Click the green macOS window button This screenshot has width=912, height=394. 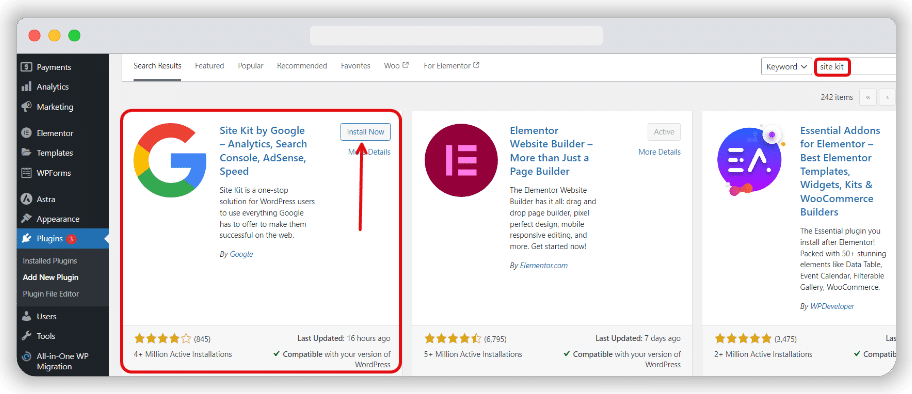[x=74, y=36]
